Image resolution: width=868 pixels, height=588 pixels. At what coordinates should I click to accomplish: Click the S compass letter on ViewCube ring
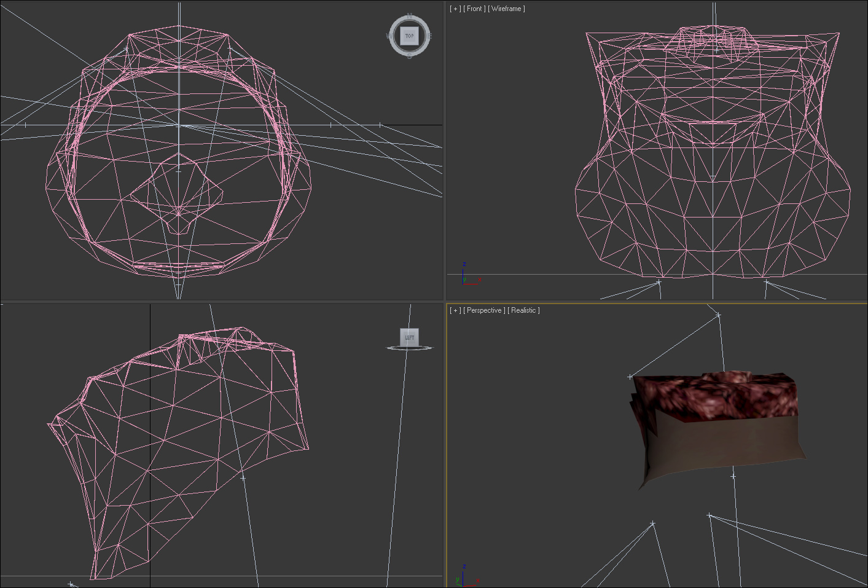[410, 55]
